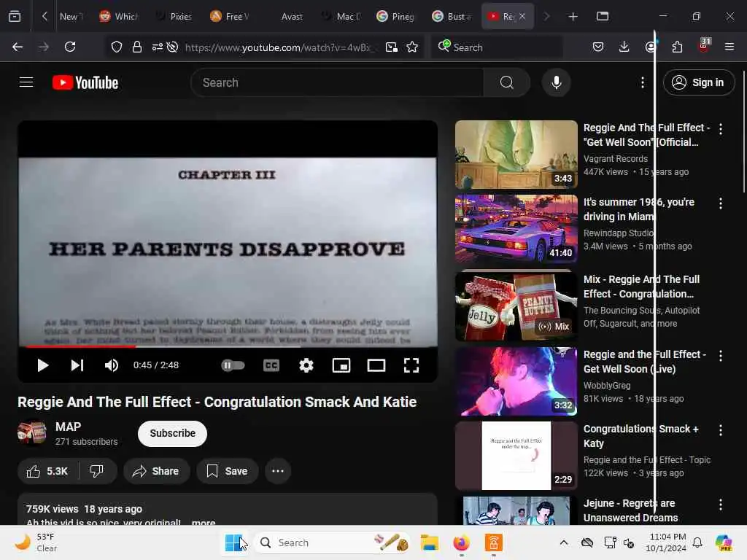Viewport: 747px width, 560px height.
Task: Share the video
Action: tap(156, 471)
